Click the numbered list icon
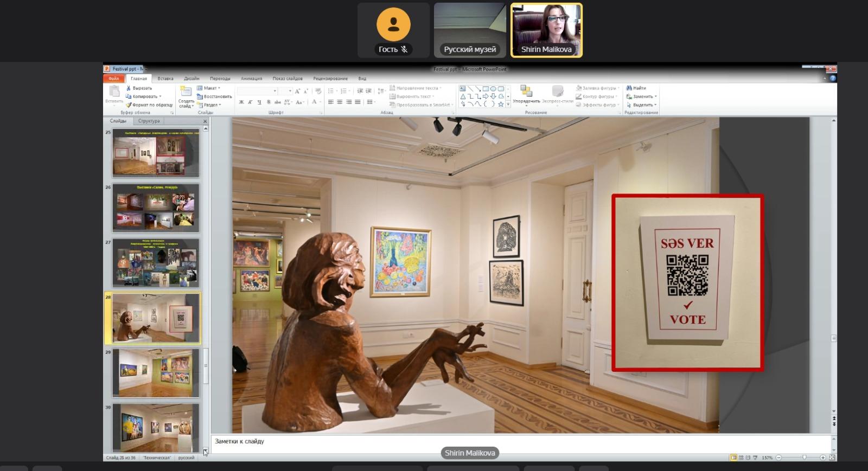868x471 pixels. tap(344, 91)
